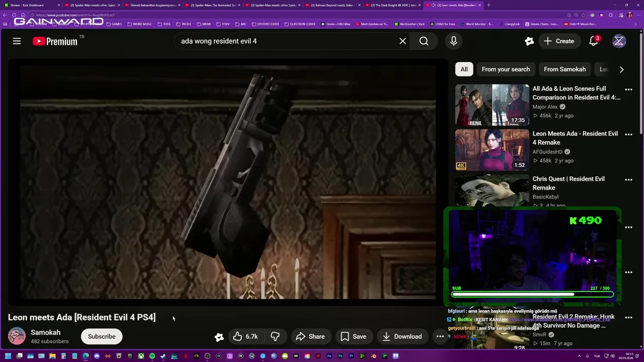Open All Ada & Leon Scenes thumbnail
644x362 pixels.
[x=492, y=105]
